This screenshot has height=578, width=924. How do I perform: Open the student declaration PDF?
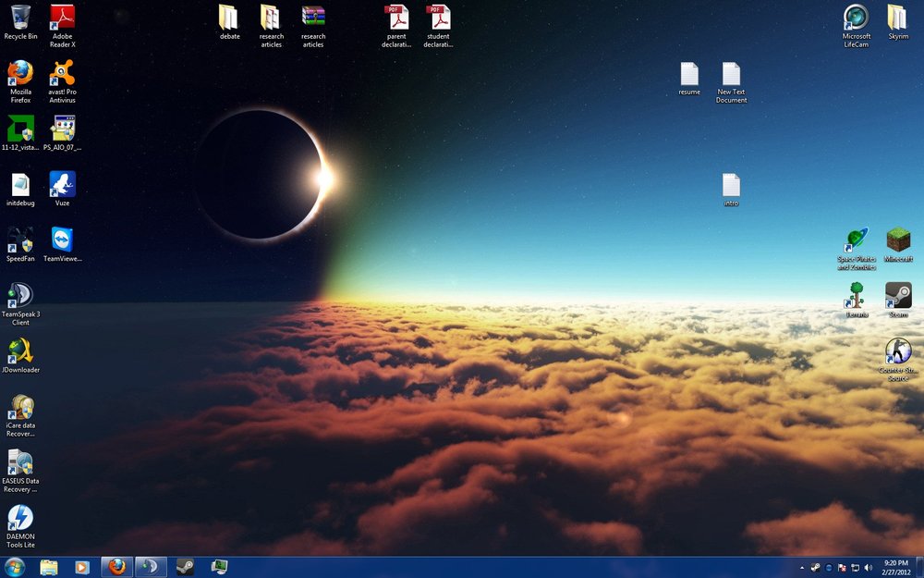point(438,26)
